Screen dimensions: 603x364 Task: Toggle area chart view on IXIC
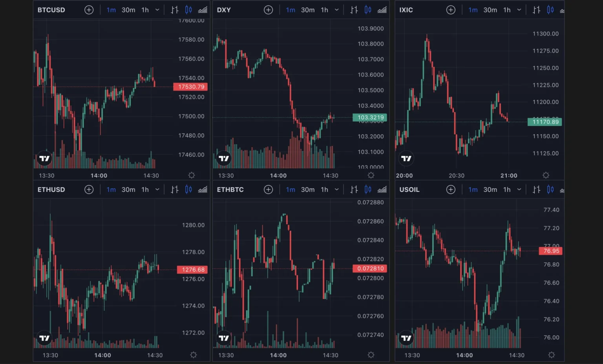[x=563, y=10]
